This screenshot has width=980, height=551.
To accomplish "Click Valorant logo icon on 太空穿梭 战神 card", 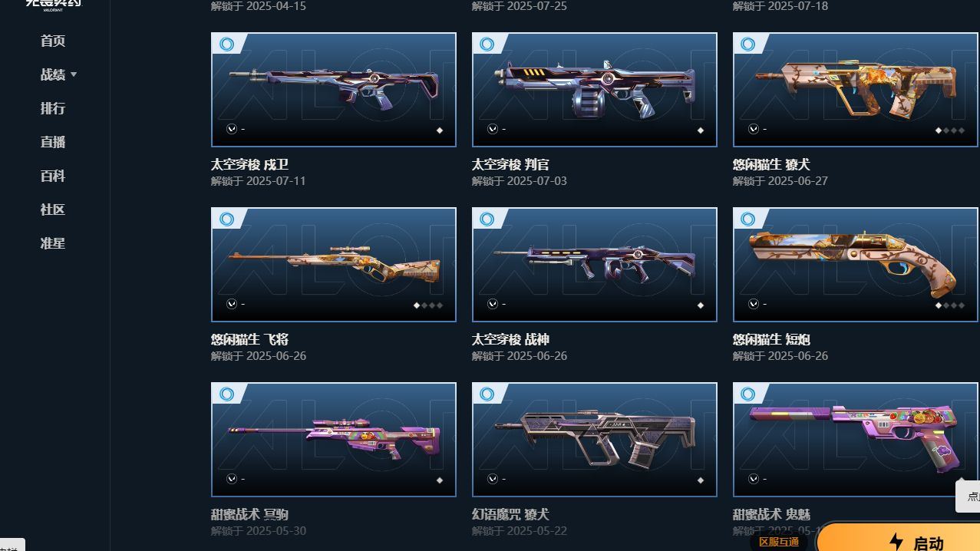I will [493, 304].
